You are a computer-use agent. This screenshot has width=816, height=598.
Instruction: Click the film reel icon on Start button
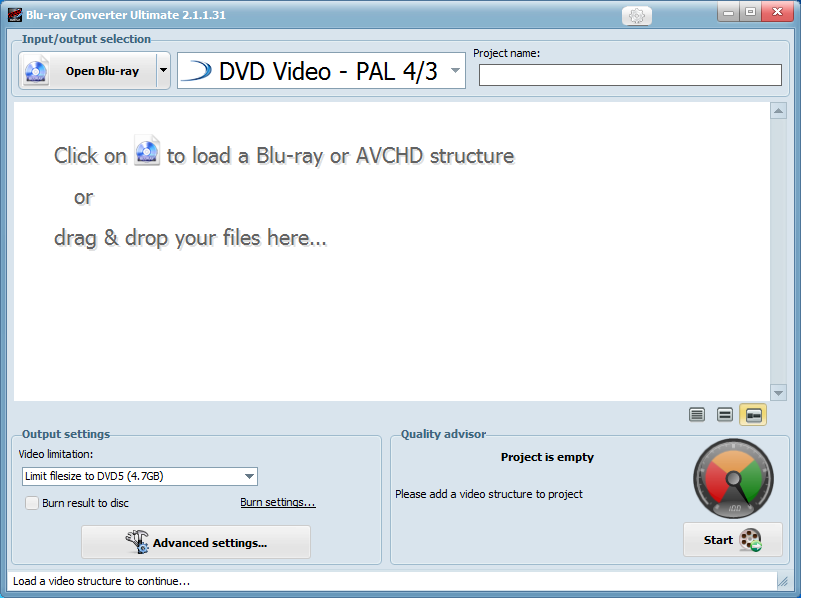click(748, 540)
